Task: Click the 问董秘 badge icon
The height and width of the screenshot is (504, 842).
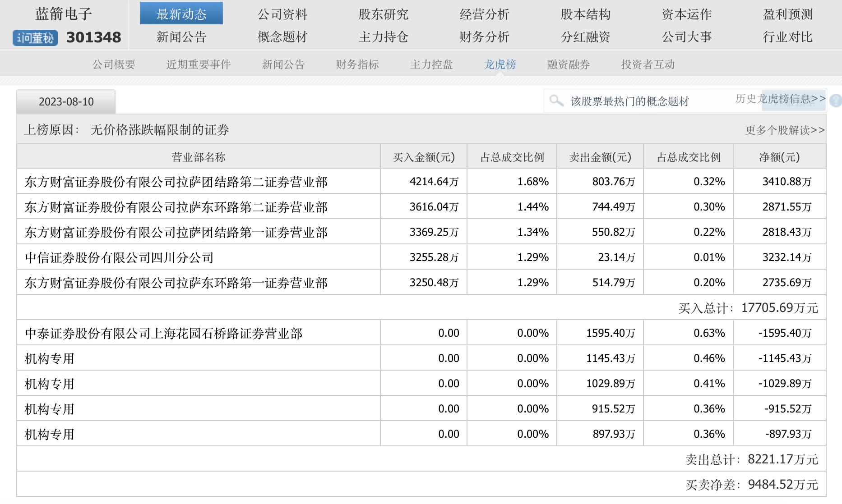Action: pos(35,38)
